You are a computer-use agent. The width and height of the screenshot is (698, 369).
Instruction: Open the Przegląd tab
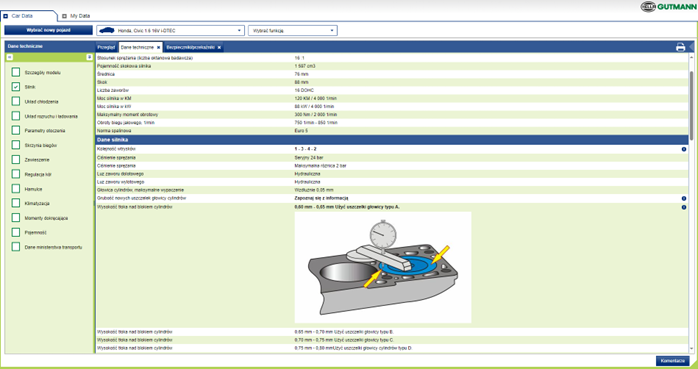click(x=106, y=47)
